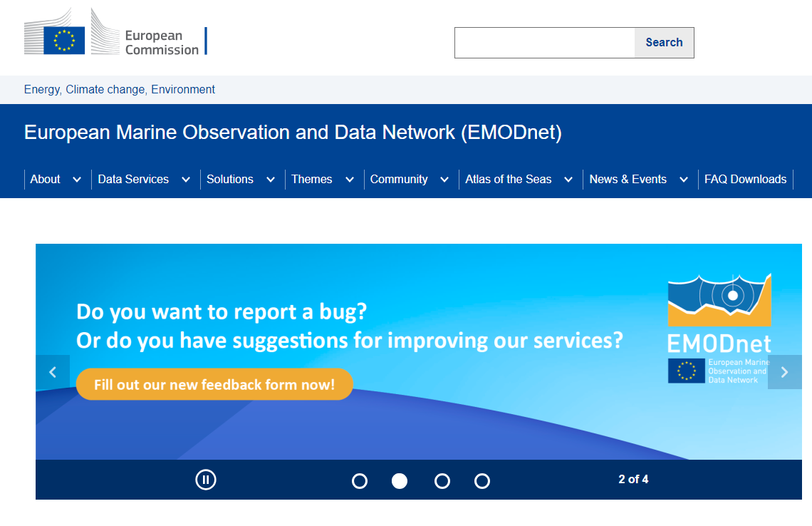Open the News & Events menu
This screenshot has width=812, height=526.
click(x=628, y=180)
